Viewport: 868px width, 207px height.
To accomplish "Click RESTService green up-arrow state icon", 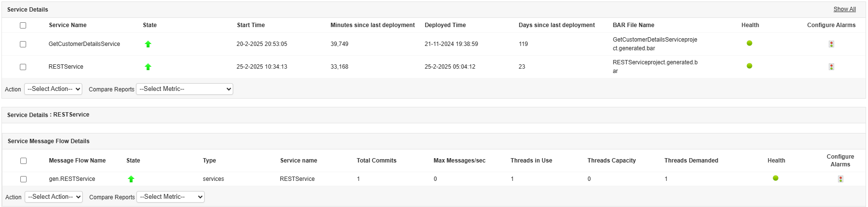I will 148,67.
